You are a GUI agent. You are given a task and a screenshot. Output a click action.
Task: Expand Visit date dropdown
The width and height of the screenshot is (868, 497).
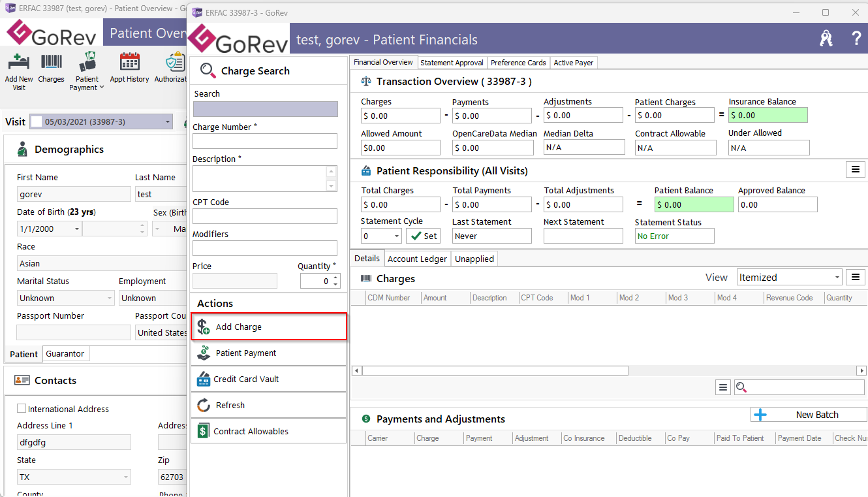[168, 121]
